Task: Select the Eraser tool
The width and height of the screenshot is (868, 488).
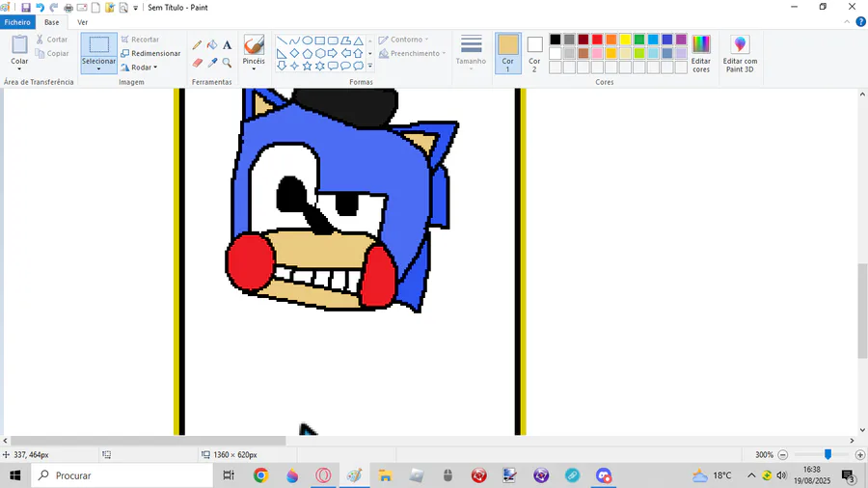Action: coord(197,63)
